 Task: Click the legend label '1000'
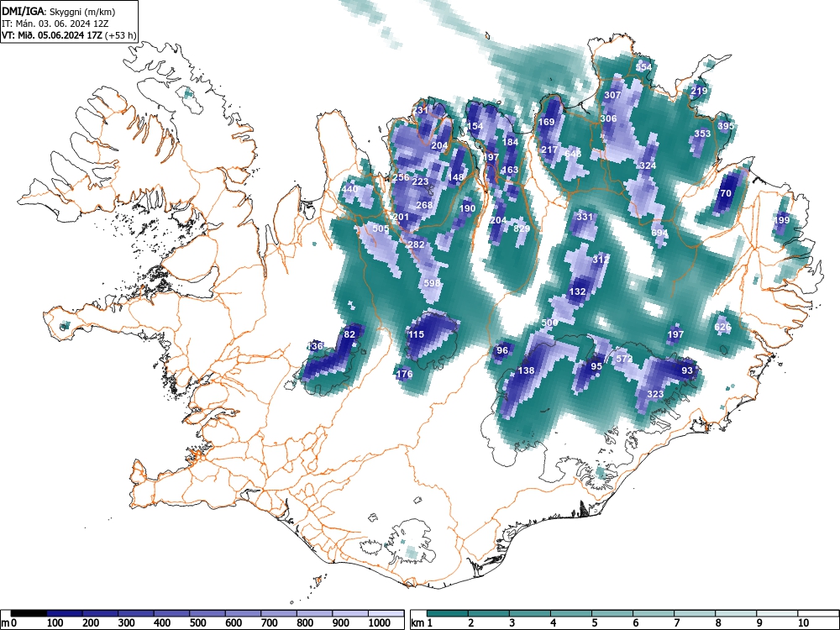(x=380, y=623)
